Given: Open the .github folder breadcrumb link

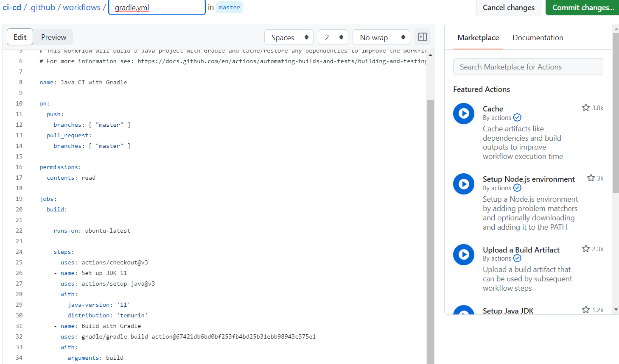Looking at the screenshot, I should [x=42, y=7].
